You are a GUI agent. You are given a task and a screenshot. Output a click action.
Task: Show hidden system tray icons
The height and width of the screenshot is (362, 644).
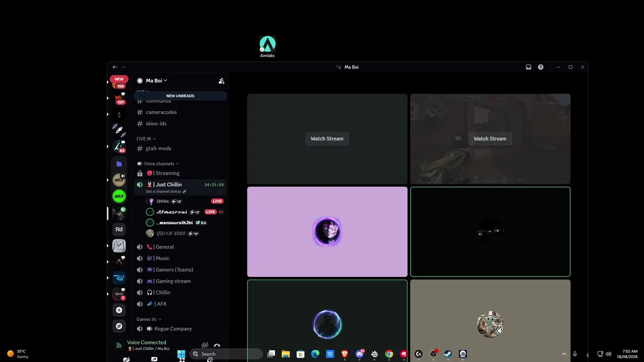(563, 354)
